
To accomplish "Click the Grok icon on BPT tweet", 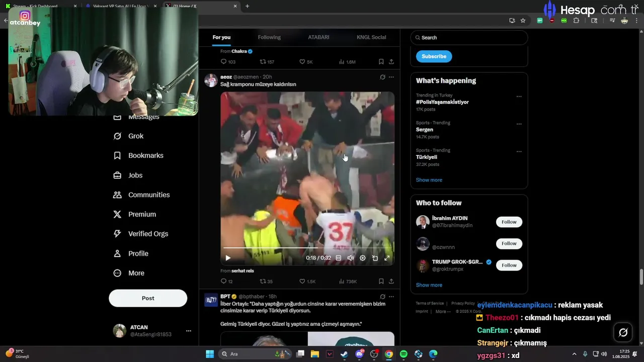I will [382, 297].
